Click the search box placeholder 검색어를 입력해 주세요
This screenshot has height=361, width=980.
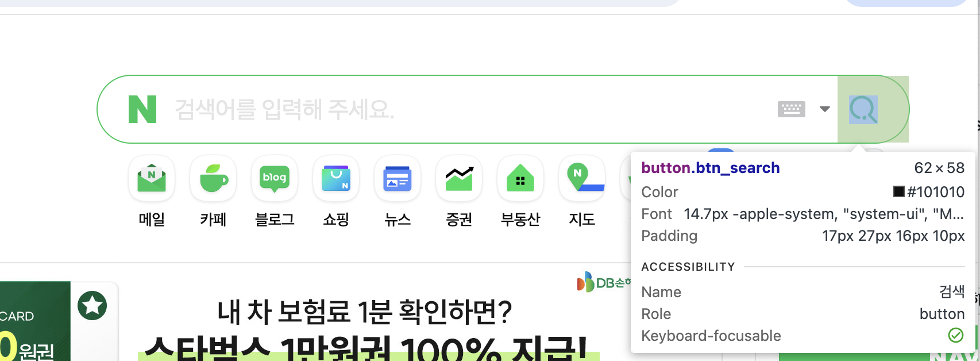(284, 109)
